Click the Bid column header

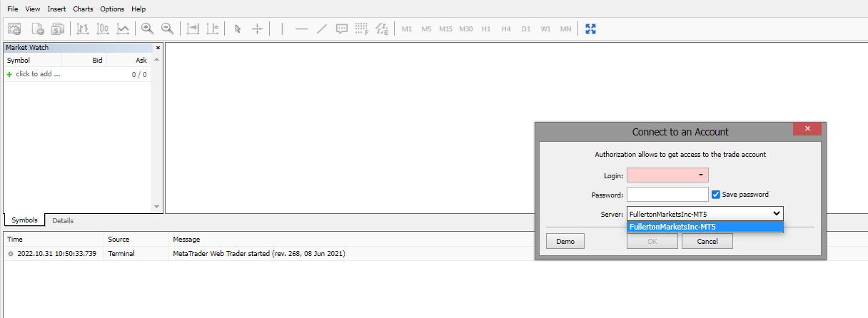[98, 61]
